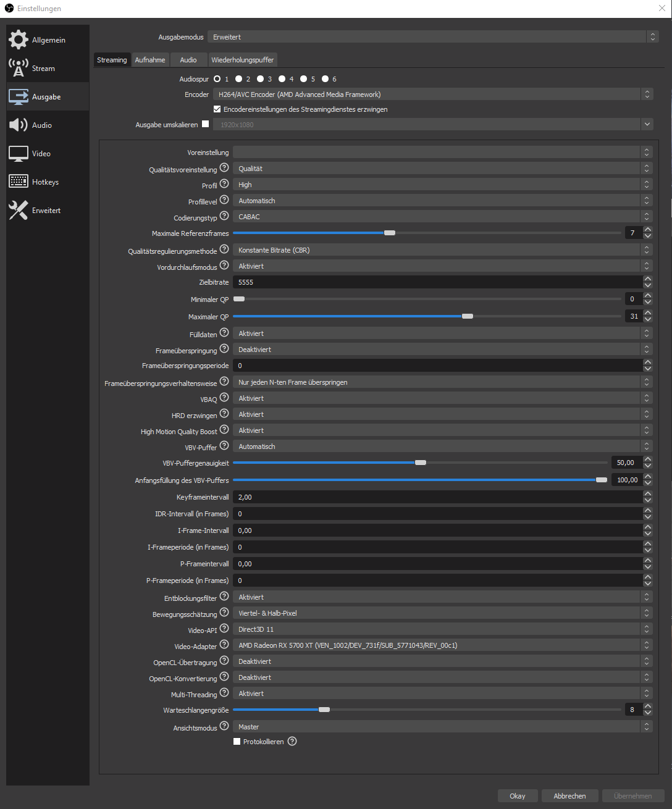Open Profil dropdown showing High
Image resolution: width=672 pixels, height=809 pixels.
(x=442, y=184)
